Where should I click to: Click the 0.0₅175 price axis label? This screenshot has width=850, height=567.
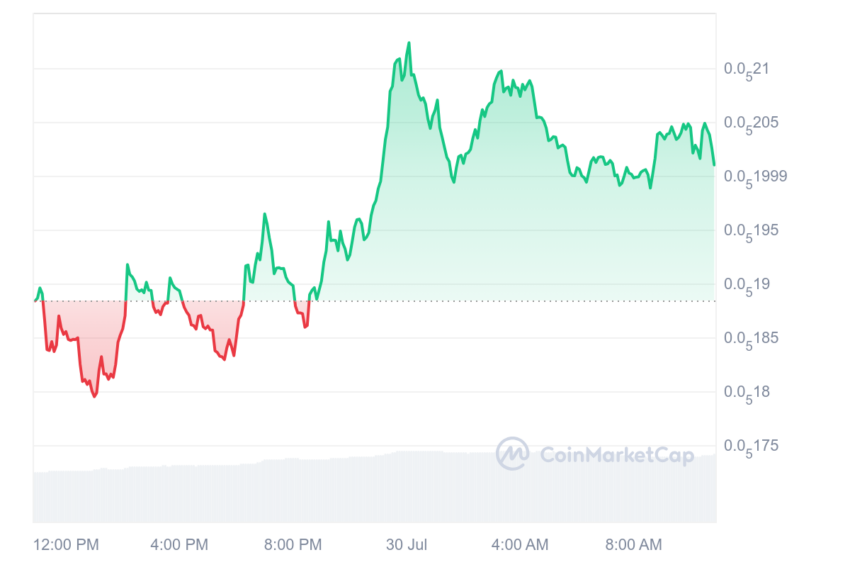tap(751, 447)
